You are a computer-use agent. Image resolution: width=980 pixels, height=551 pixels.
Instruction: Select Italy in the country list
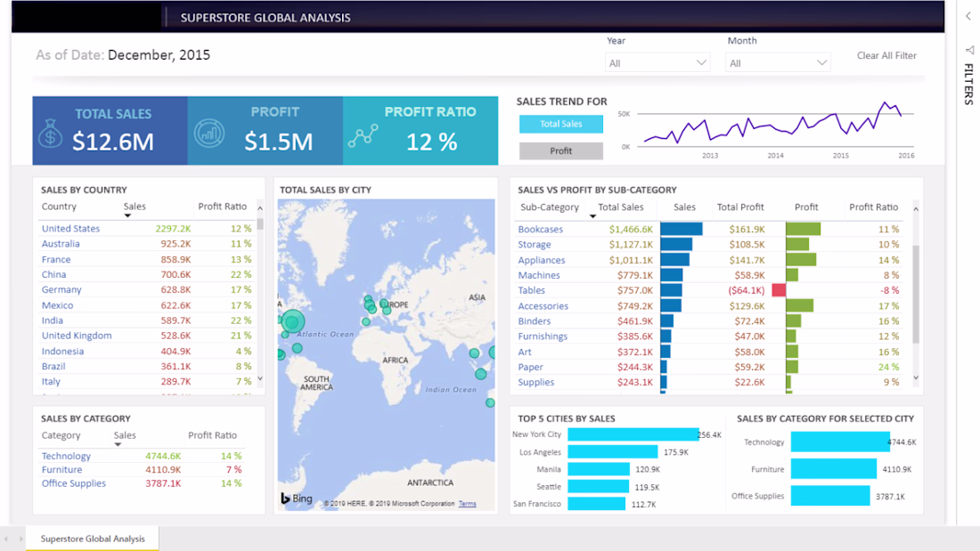pos(148,381)
